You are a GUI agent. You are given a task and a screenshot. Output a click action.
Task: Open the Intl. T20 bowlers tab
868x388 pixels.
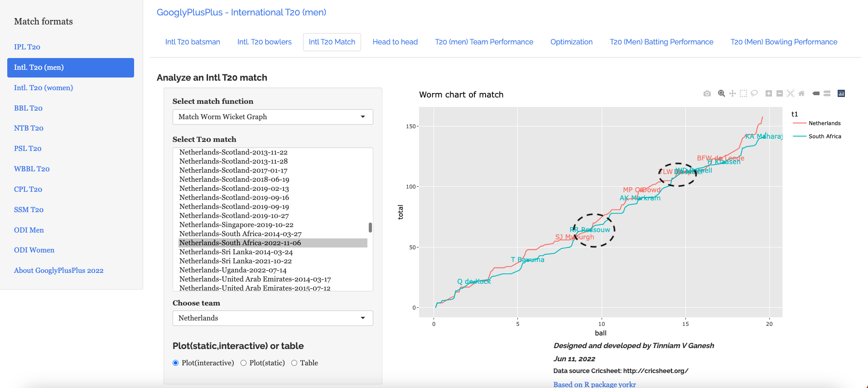pos(264,42)
